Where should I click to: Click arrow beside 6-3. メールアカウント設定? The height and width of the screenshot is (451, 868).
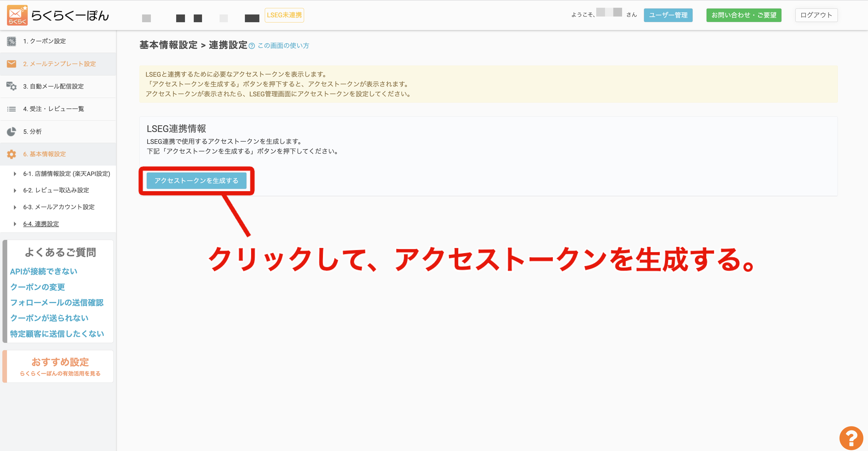click(15, 207)
